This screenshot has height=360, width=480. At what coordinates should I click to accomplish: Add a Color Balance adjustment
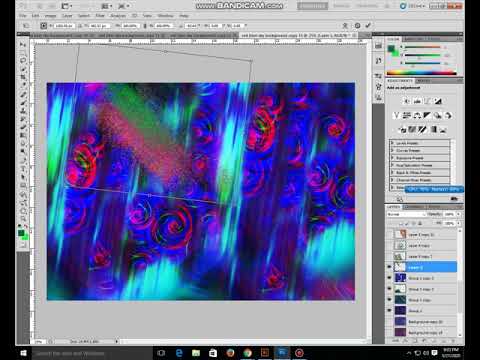click(417, 115)
